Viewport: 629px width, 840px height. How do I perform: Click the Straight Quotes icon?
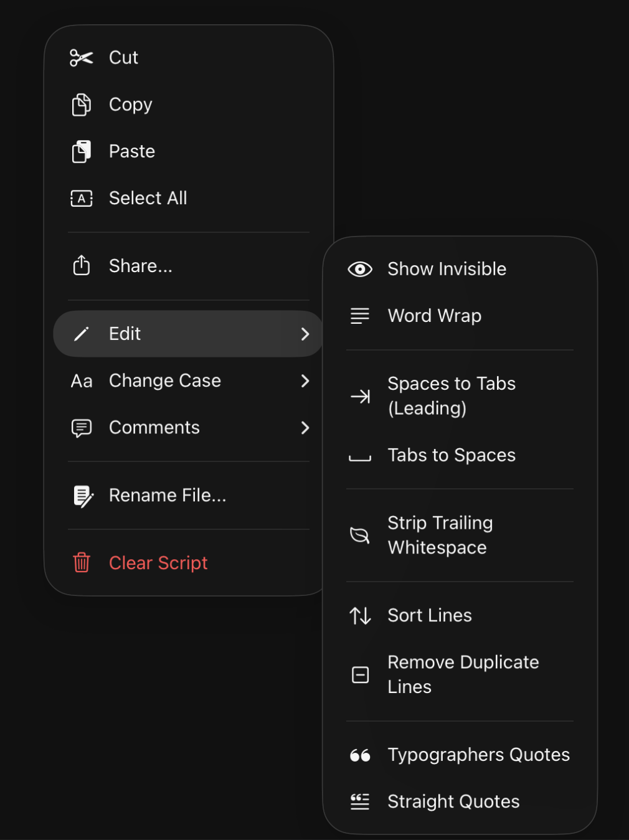point(360,801)
